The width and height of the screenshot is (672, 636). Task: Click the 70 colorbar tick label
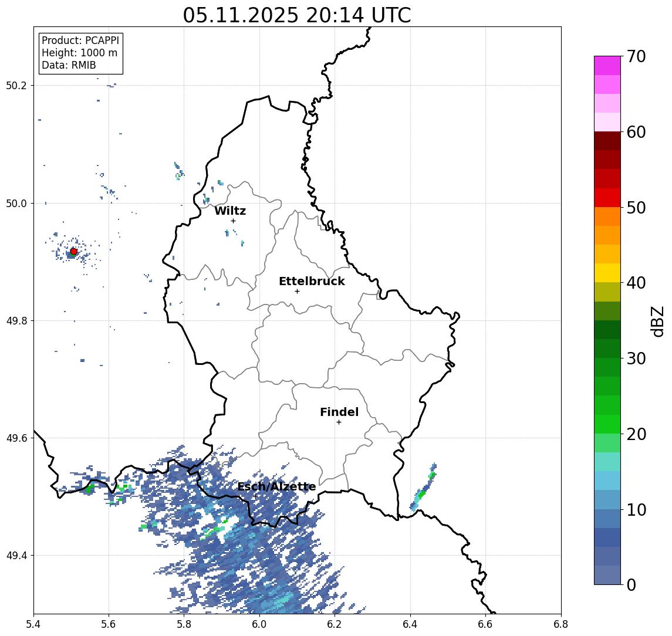click(636, 56)
